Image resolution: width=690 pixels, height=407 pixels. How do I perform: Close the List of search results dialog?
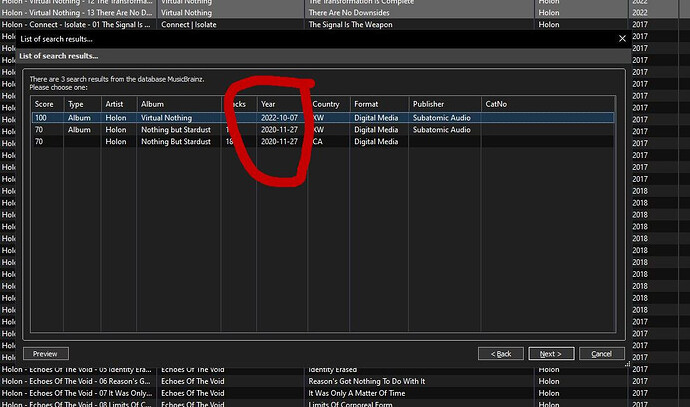click(622, 39)
